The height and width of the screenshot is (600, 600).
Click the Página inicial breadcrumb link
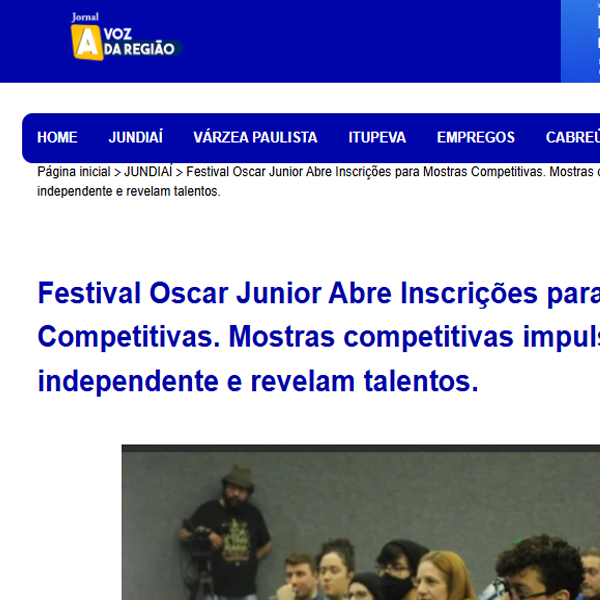point(73,172)
